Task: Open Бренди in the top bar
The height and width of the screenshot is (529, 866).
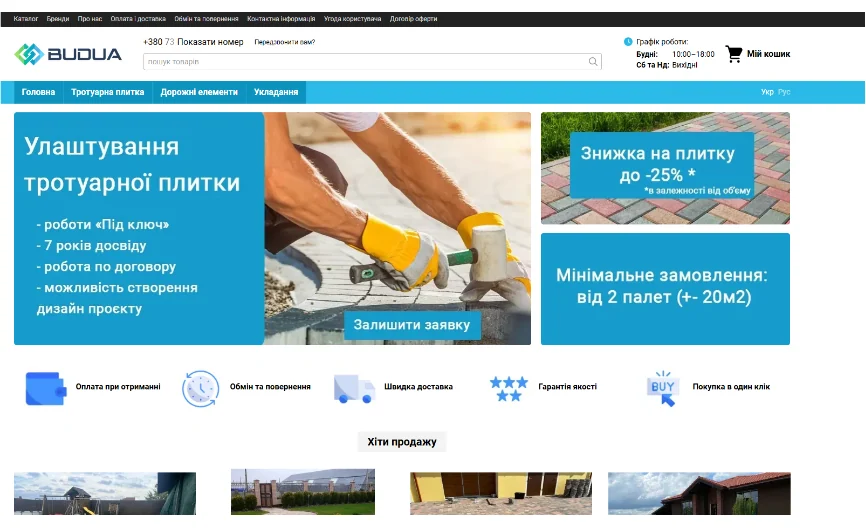Action: (57, 19)
